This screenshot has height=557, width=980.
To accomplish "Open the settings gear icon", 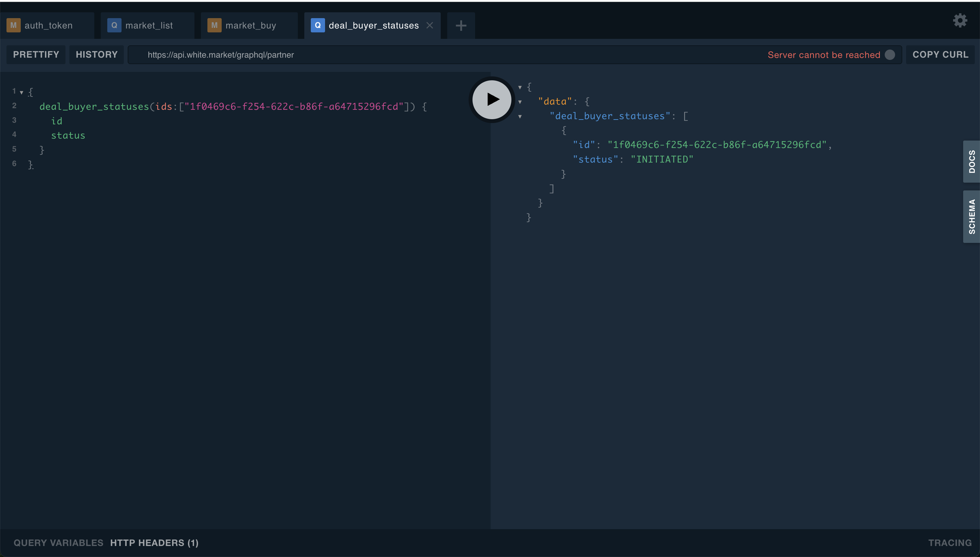I will pos(960,20).
